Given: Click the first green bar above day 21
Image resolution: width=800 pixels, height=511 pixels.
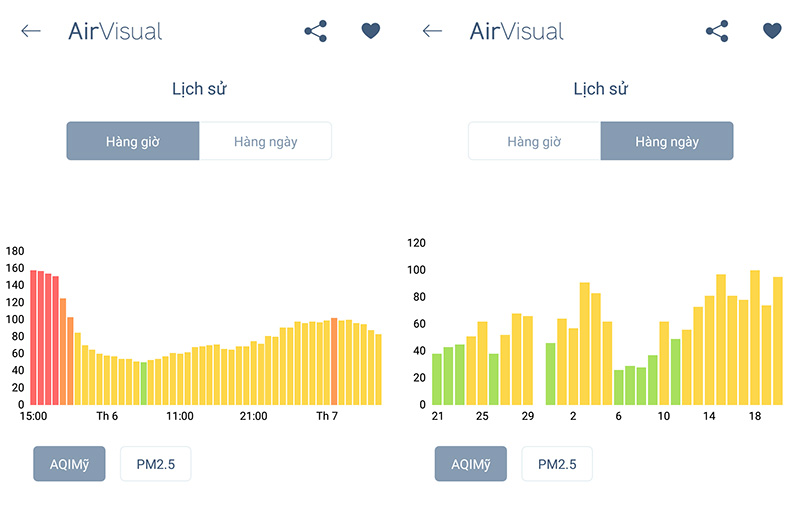Looking at the screenshot, I should pos(437,379).
